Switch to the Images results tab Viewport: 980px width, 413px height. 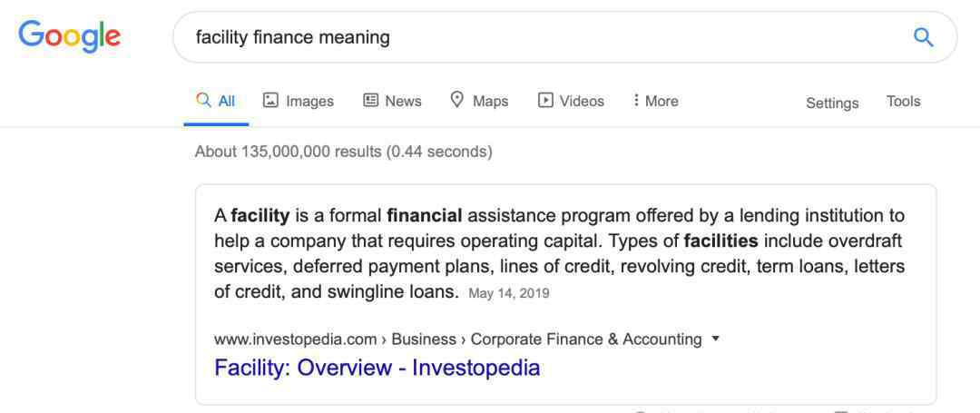click(299, 101)
